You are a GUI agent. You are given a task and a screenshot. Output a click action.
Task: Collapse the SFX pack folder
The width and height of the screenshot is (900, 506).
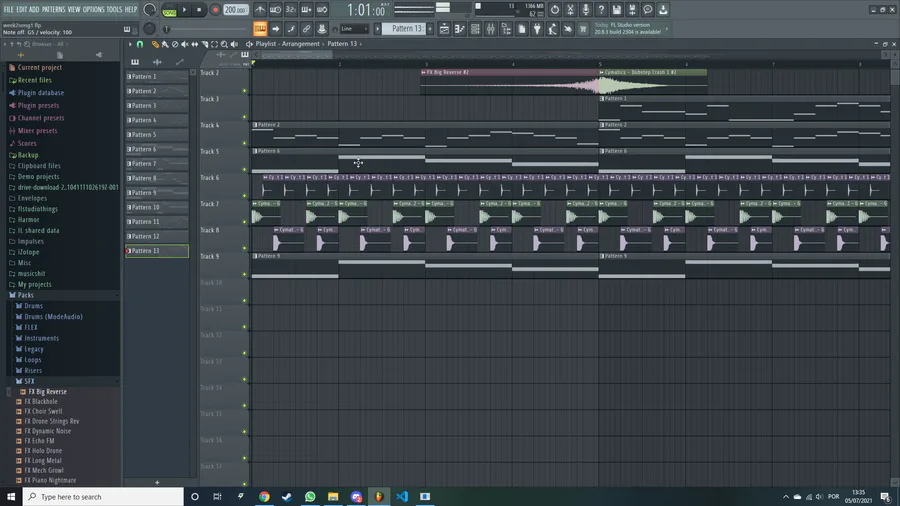pos(29,381)
